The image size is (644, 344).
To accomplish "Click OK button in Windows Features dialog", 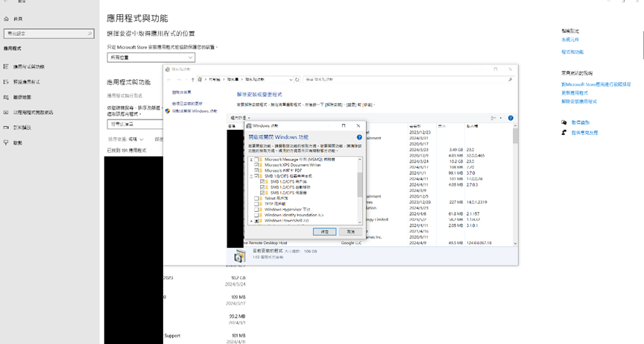I will [324, 232].
